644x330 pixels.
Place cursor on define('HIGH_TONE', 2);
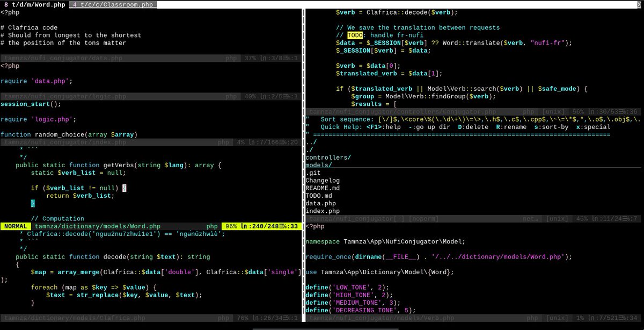tap(349, 295)
